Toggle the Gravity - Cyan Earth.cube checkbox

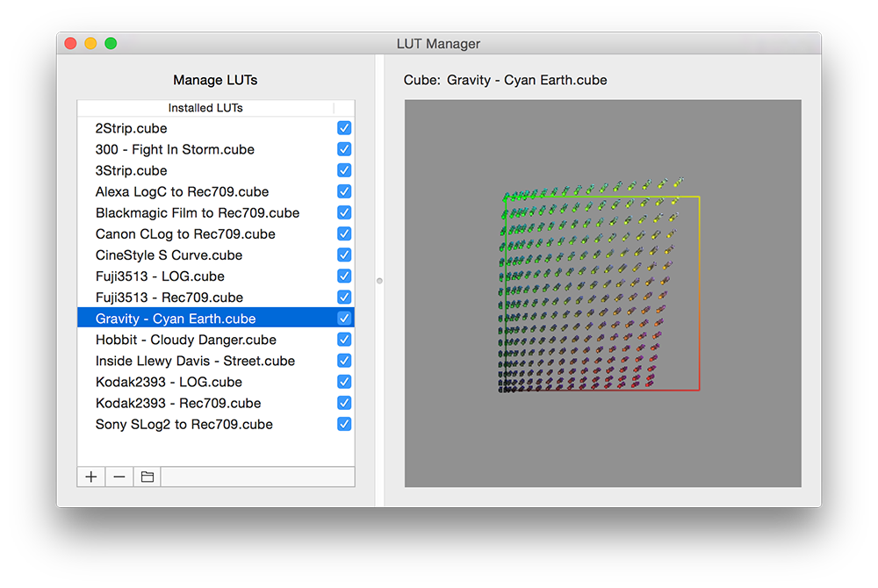tap(344, 319)
